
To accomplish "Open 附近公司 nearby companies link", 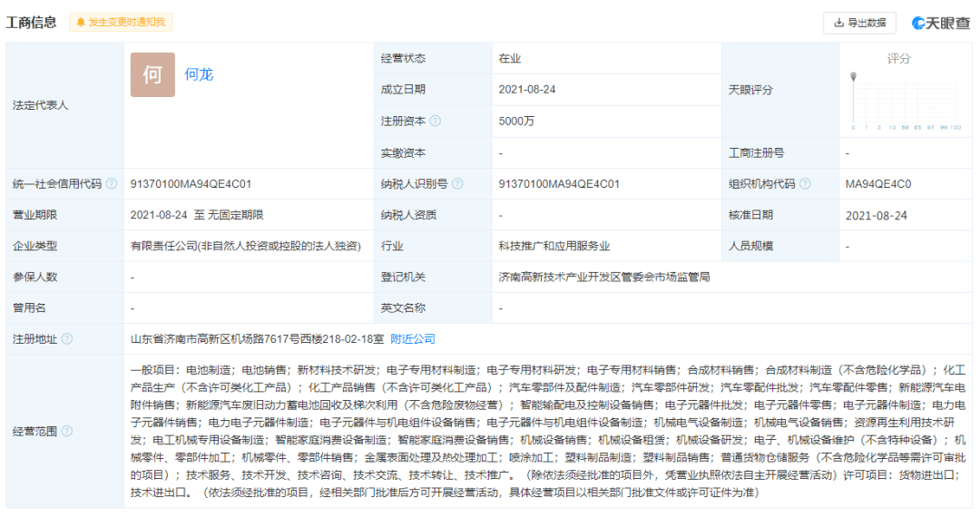I will point(413,339).
